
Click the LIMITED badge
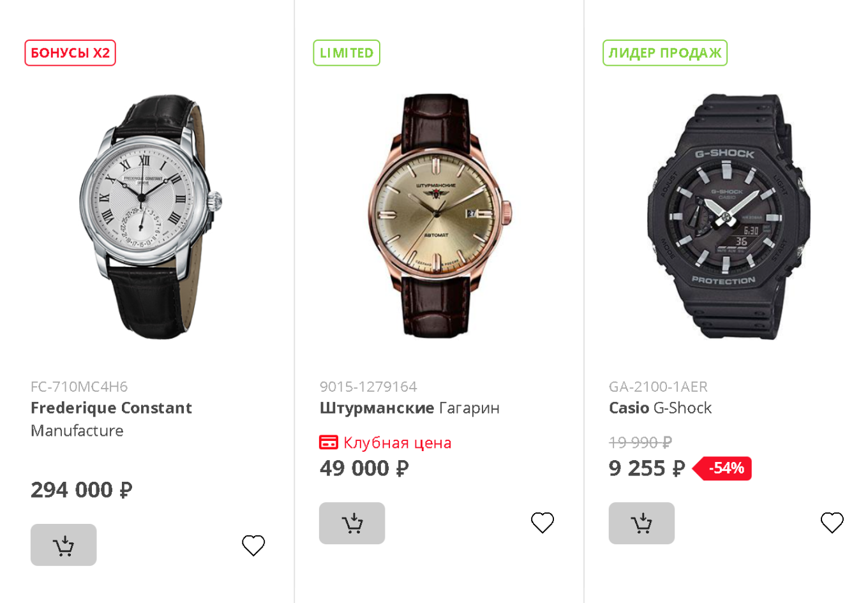[x=347, y=53]
